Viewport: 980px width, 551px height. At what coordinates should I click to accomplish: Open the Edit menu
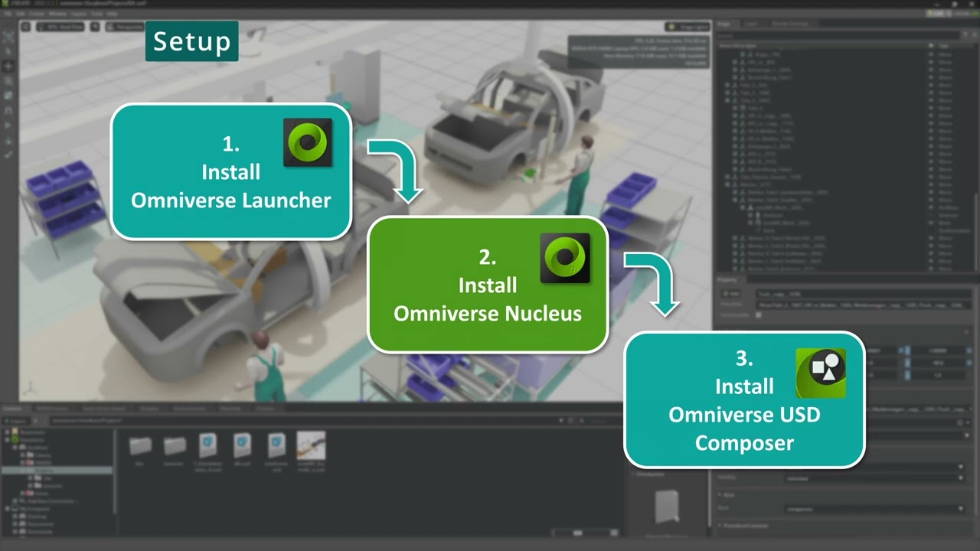[x=21, y=14]
